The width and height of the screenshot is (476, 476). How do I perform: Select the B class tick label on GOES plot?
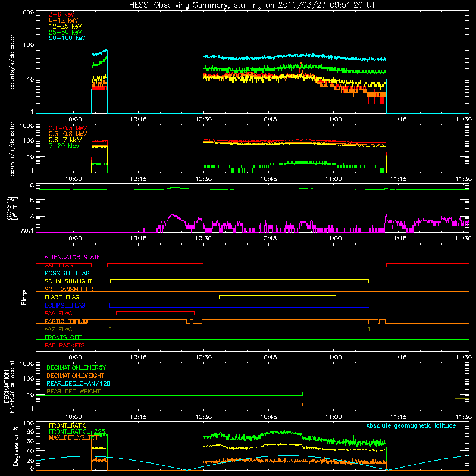click(32, 200)
